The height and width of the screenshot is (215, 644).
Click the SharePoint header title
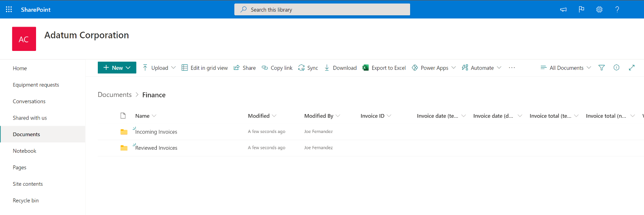(x=36, y=9)
